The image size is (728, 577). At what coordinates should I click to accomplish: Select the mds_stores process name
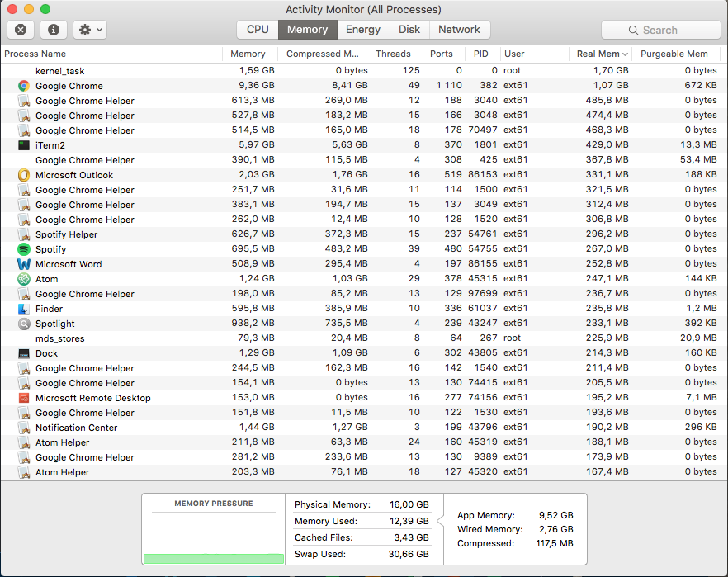pos(60,338)
